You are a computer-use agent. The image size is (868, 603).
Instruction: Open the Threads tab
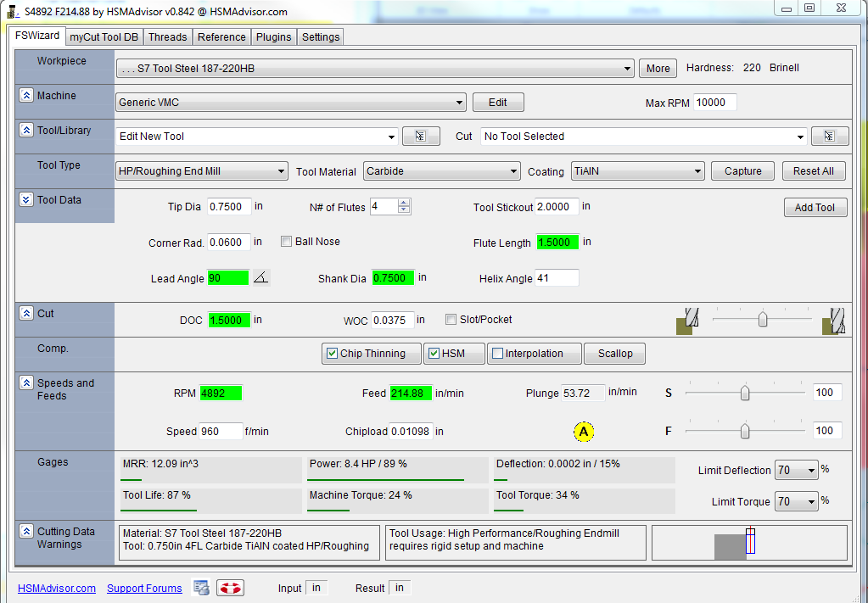(167, 37)
